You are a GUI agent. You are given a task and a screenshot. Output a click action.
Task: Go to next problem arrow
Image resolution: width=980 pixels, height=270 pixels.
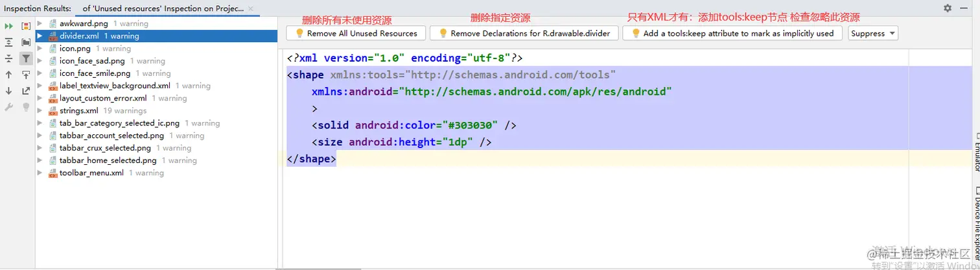pos(9,91)
